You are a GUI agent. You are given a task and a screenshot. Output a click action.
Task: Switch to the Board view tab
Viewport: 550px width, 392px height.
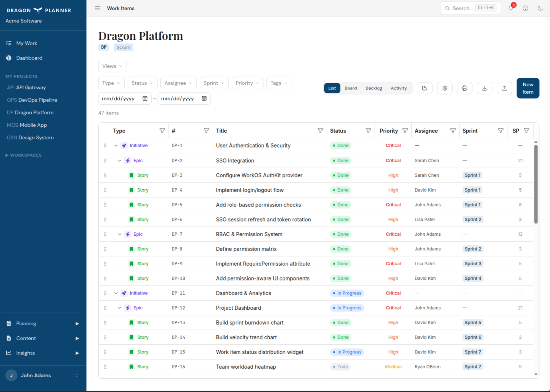(x=351, y=88)
